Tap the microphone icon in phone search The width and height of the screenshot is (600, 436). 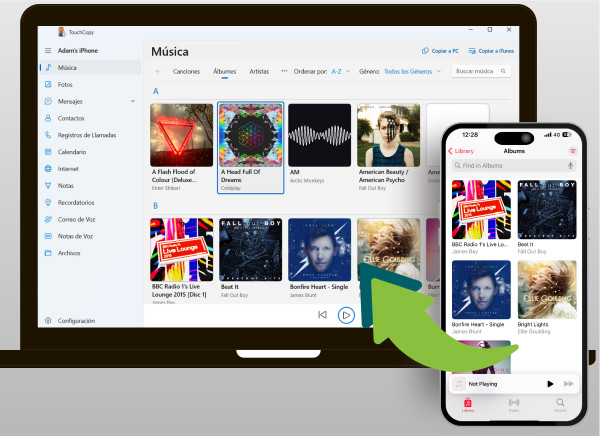pyautogui.click(x=570, y=165)
